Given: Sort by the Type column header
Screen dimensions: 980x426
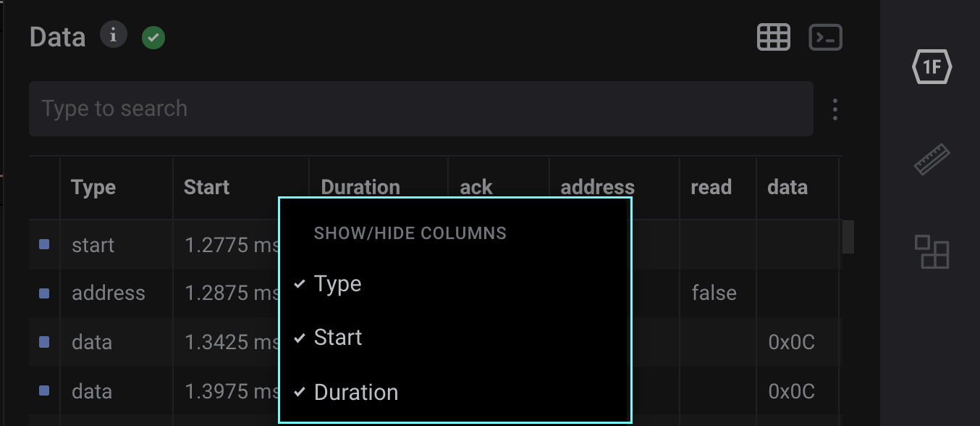Looking at the screenshot, I should click(x=93, y=187).
